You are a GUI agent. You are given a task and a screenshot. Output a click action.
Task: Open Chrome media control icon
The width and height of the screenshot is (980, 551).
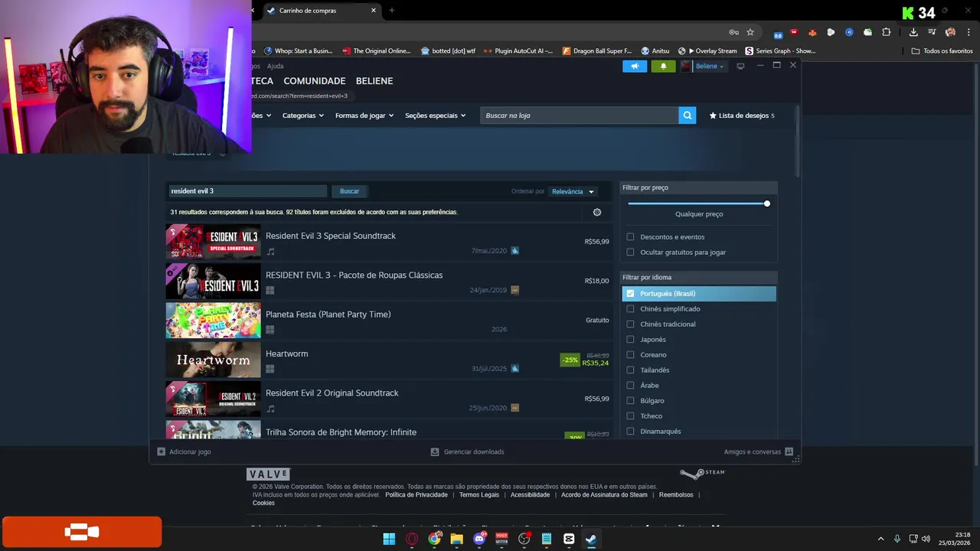pos(932,32)
